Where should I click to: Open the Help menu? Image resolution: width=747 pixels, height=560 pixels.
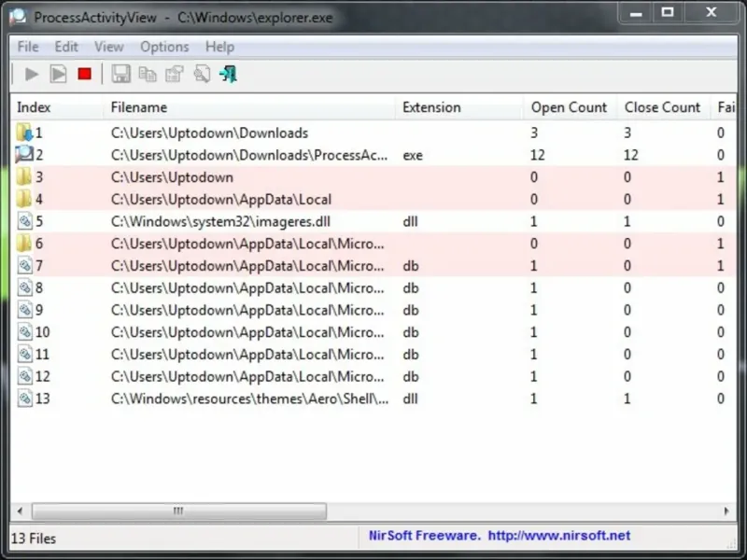click(x=219, y=47)
